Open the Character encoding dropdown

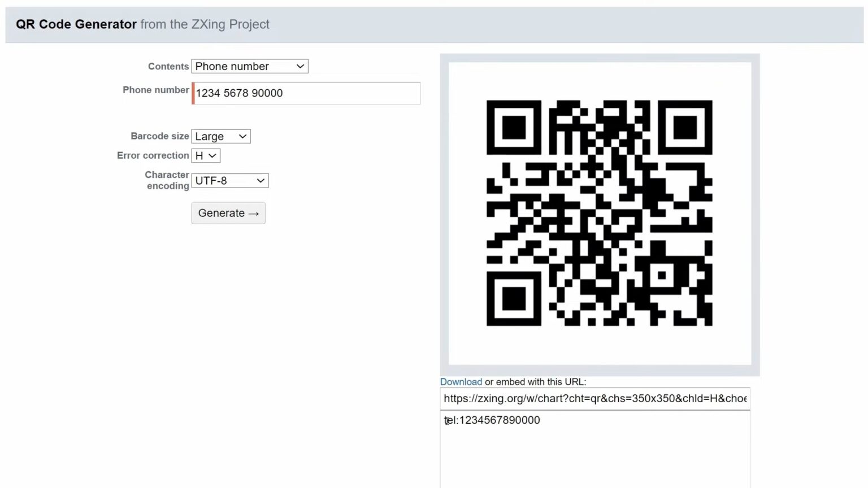click(229, 180)
